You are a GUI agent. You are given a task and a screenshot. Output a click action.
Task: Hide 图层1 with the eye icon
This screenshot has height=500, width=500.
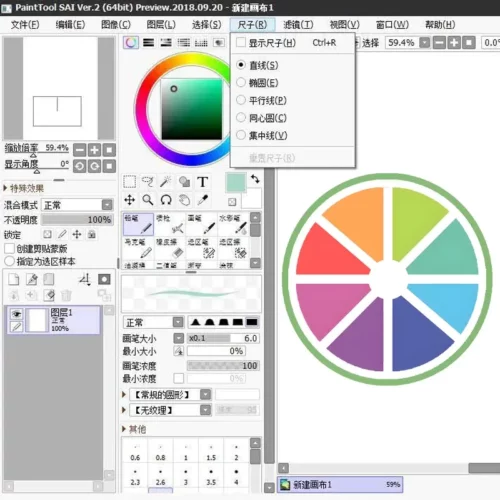coord(16,314)
